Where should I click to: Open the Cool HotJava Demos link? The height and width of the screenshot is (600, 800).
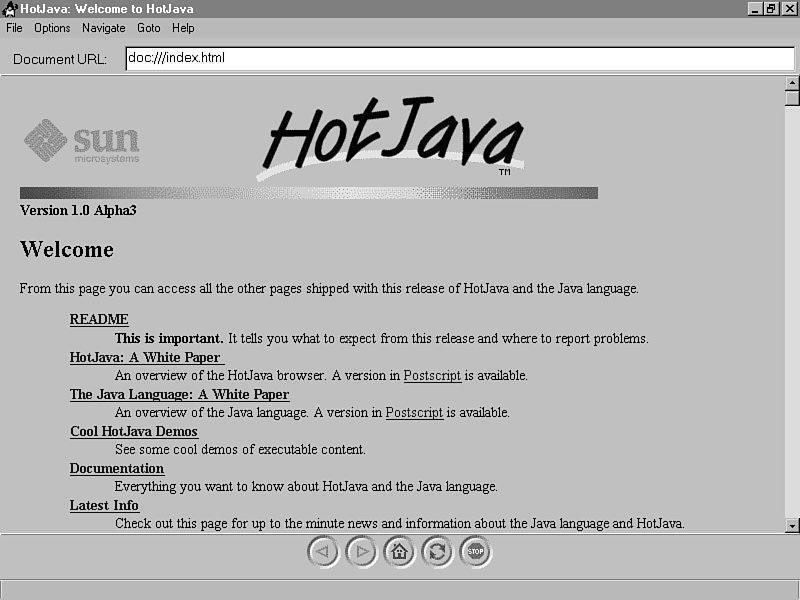click(134, 432)
